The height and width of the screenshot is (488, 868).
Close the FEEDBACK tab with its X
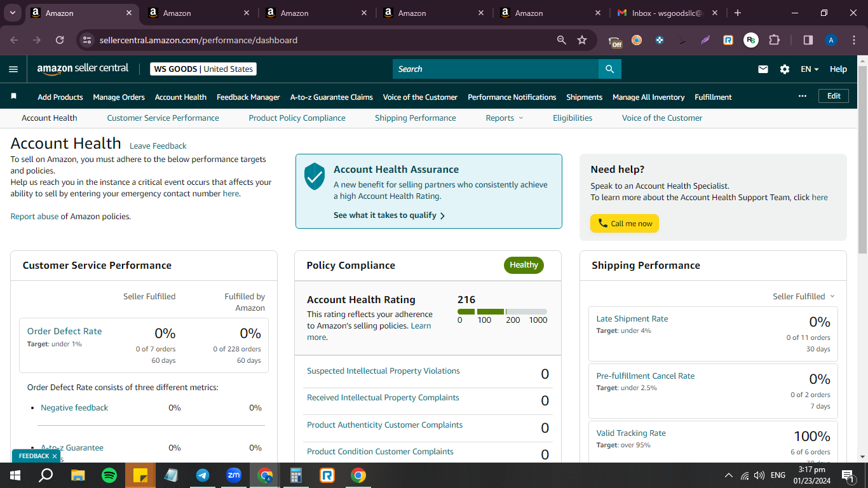click(x=55, y=456)
